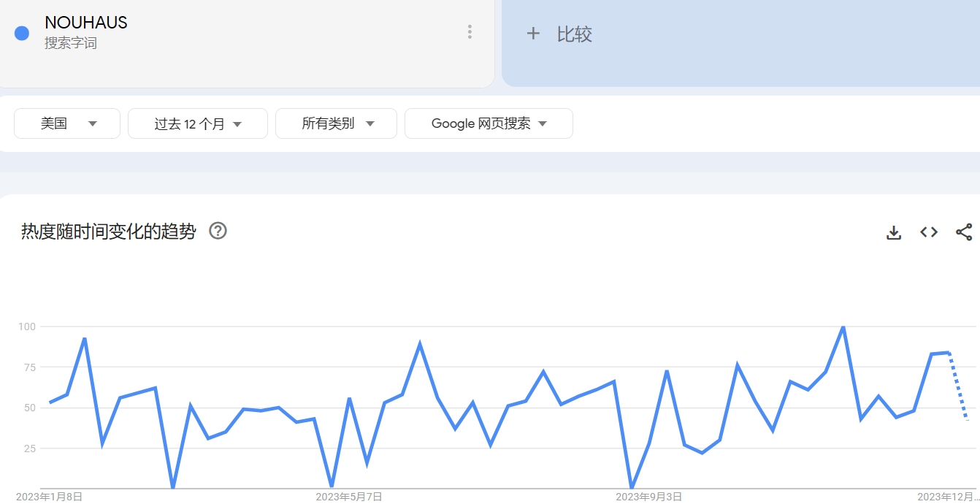Screen dimensions: 980x504
Task: Click the 25 value on the chart axis
Action: [x=29, y=448]
